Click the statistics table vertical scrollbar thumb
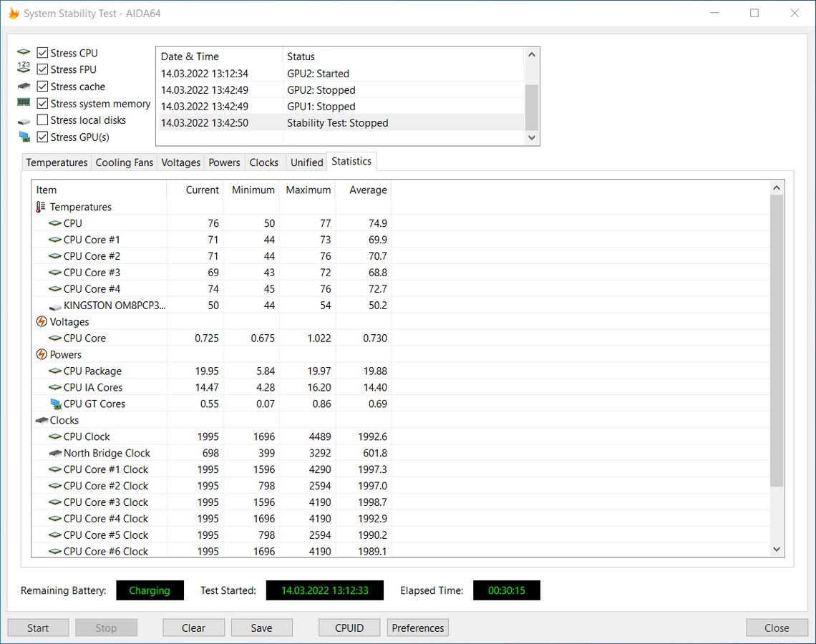This screenshot has width=816, height=644. click(x=777, y=341)
